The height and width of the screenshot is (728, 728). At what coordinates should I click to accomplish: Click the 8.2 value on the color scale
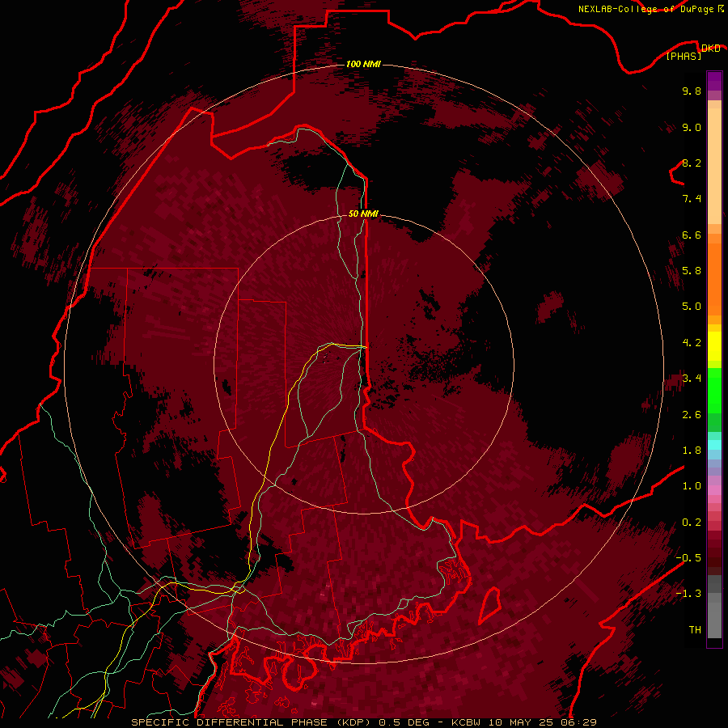[692, 163]
